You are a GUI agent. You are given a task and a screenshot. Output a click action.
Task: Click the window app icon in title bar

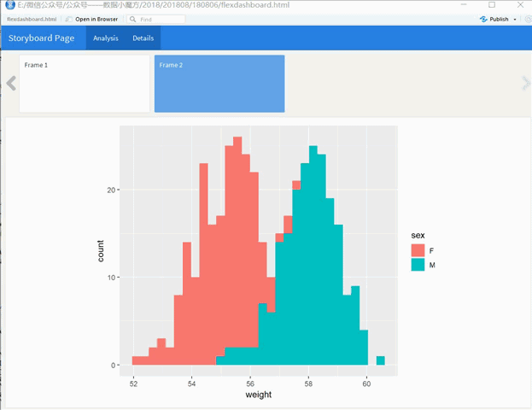(x=10, y=5)
